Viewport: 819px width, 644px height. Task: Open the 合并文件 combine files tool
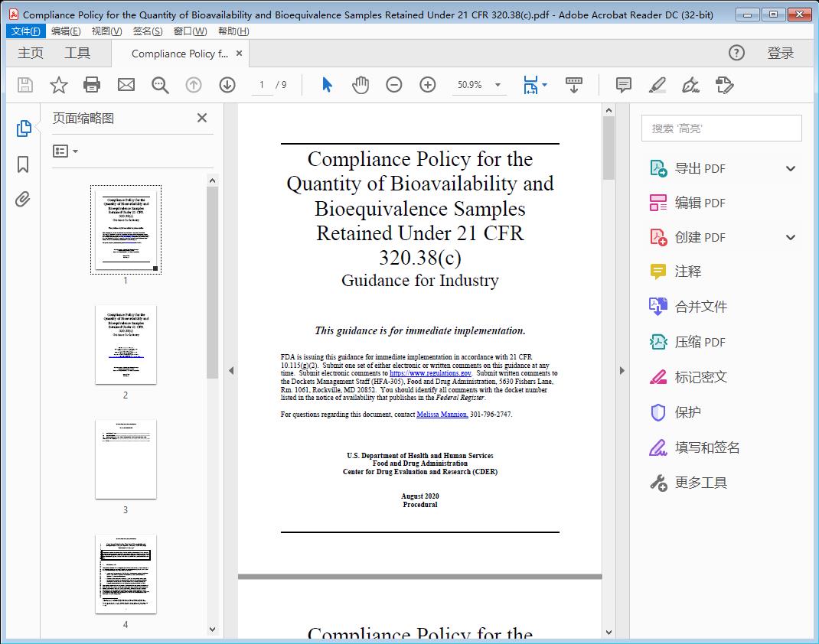(x=688, y=307)
